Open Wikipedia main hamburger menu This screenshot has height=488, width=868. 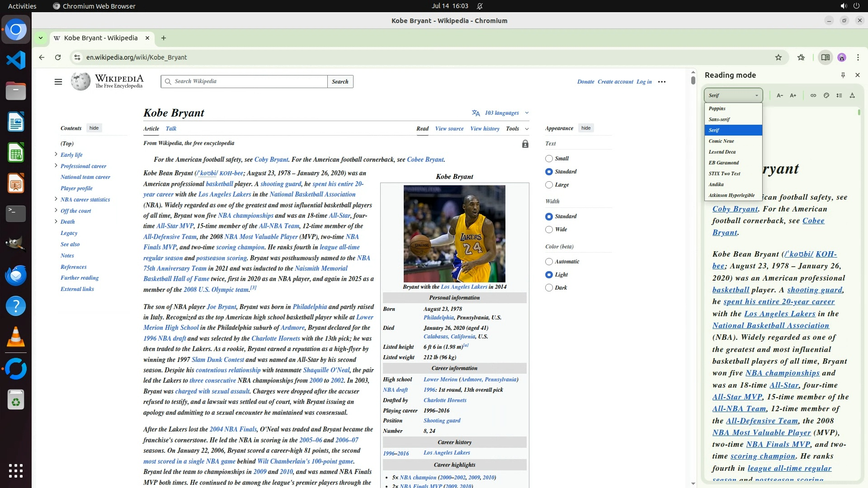[58, 82]
